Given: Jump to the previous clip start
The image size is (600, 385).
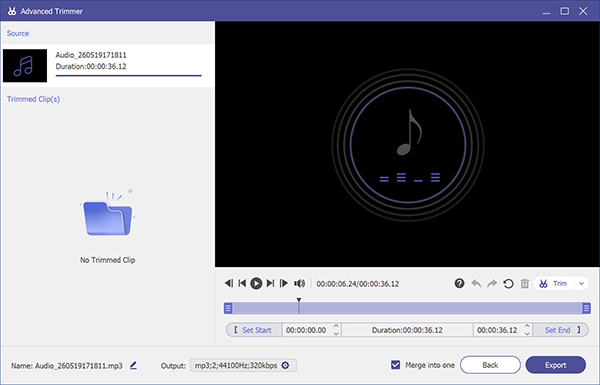Looking at the screenshot, I should pos(242,283).
